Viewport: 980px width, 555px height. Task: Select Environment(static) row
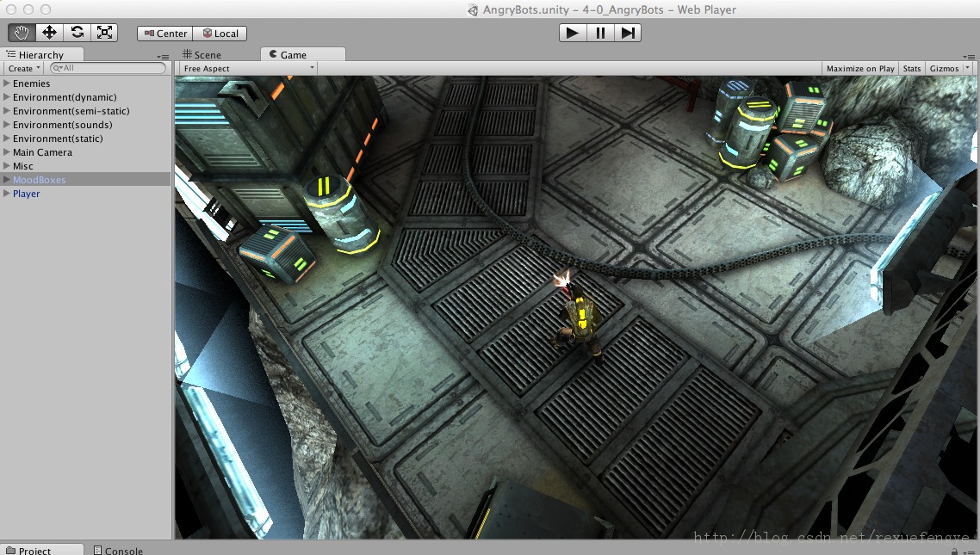(x=85, y=138)
